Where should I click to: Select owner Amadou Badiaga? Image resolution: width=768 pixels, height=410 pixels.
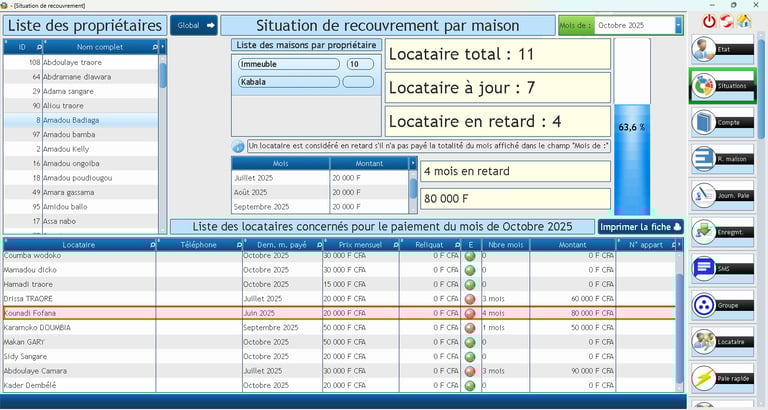coord(81,120)
